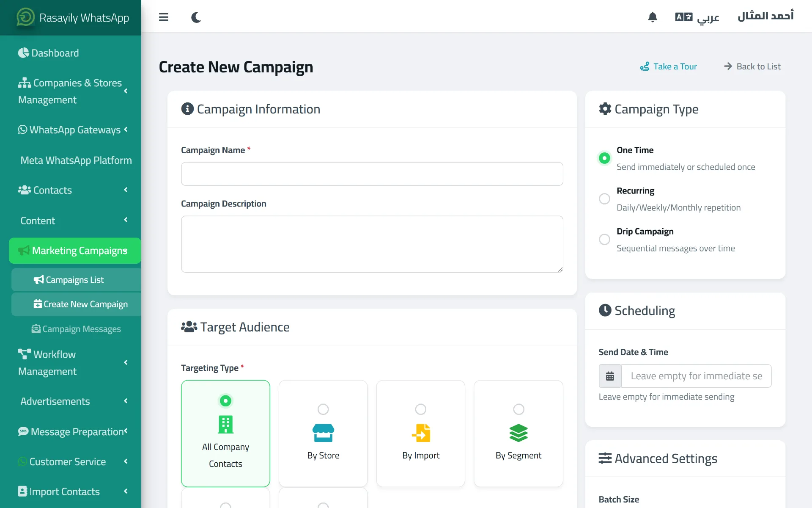Expand the Content submenu chevron
Viewport: 812px width, 508px height.
tap(126, 220)
